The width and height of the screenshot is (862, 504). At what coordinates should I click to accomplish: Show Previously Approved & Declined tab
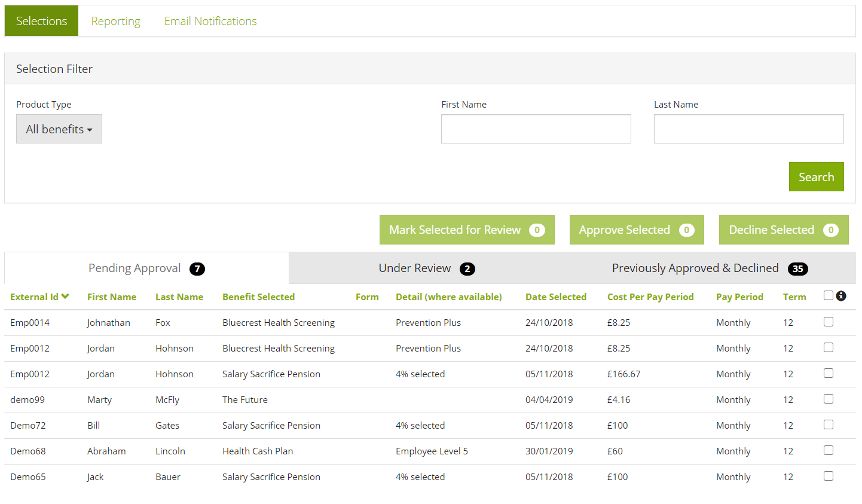[x=709, y=268]
